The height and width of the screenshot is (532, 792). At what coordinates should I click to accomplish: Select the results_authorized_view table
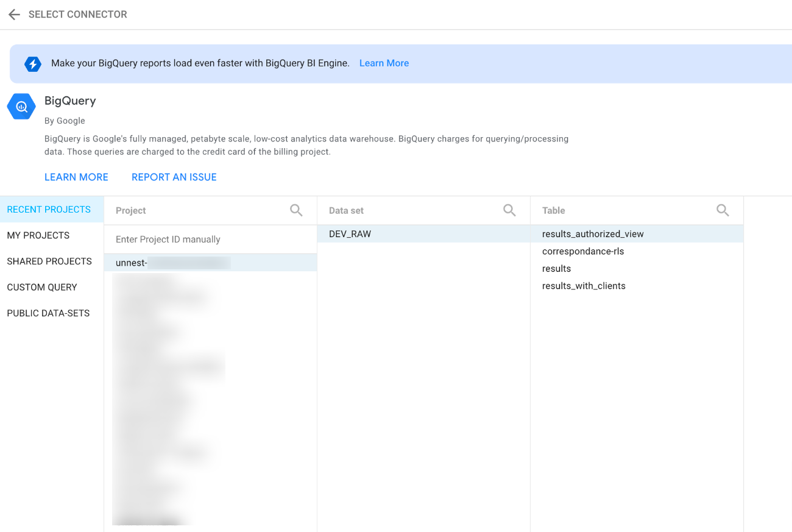tap(637, 234)
